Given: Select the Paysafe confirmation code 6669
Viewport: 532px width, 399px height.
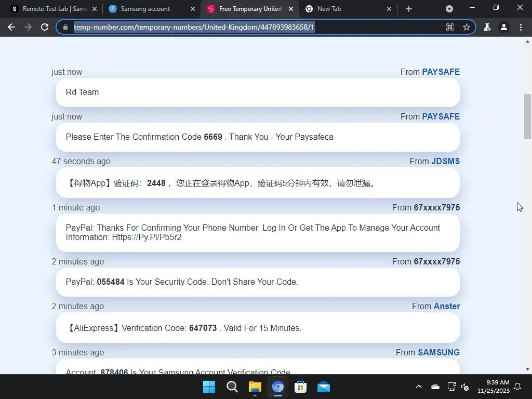Looking at the screenshot, I should [x=213, y=137].
